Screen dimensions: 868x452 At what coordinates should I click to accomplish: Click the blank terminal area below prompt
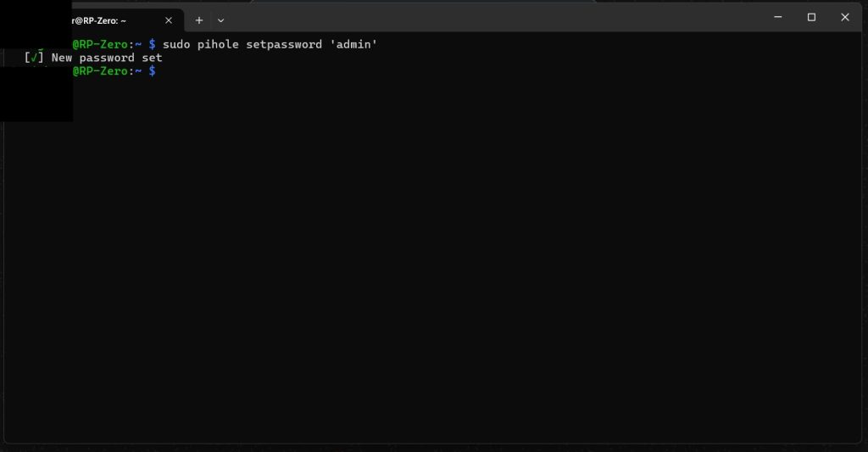424,254
